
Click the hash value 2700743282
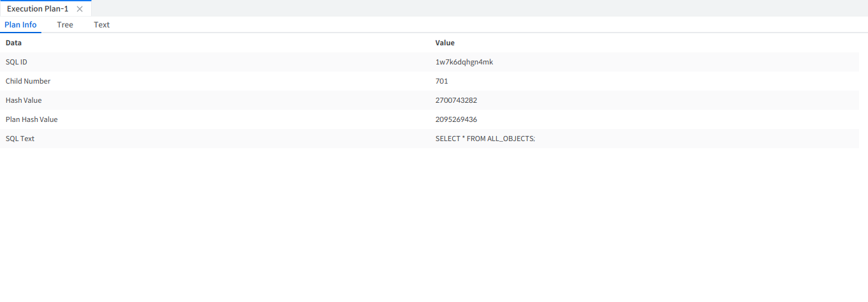click(x=456, y=100)
